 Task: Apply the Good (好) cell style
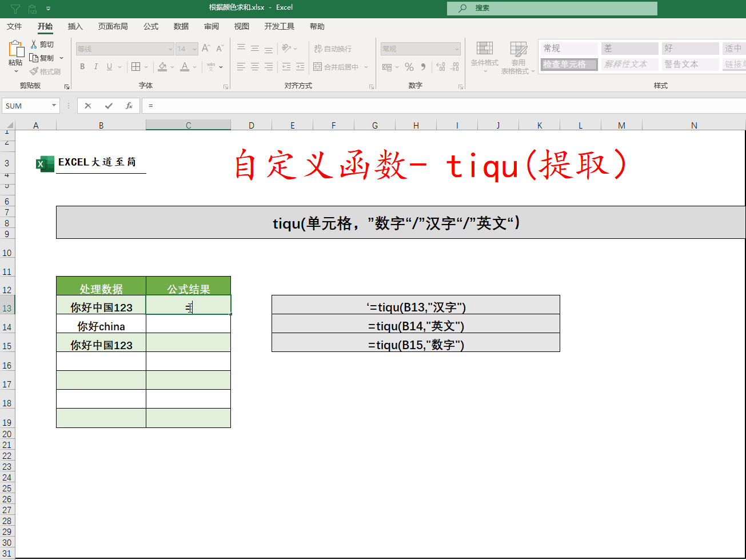(691, 49)
